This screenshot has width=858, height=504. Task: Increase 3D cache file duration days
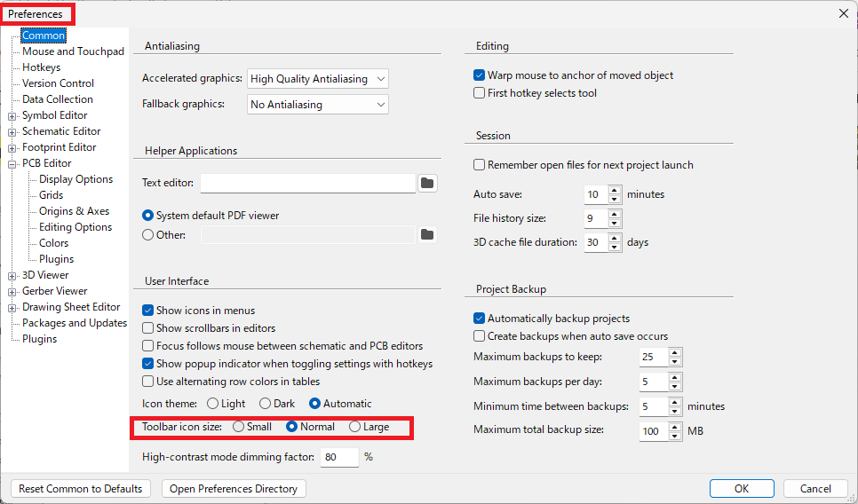click(615, 238)
